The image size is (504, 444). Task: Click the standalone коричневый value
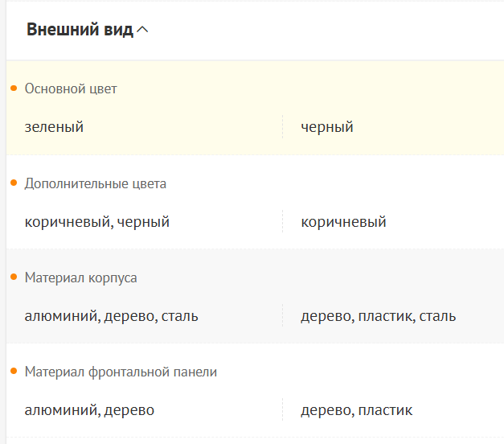click(343, 222)
